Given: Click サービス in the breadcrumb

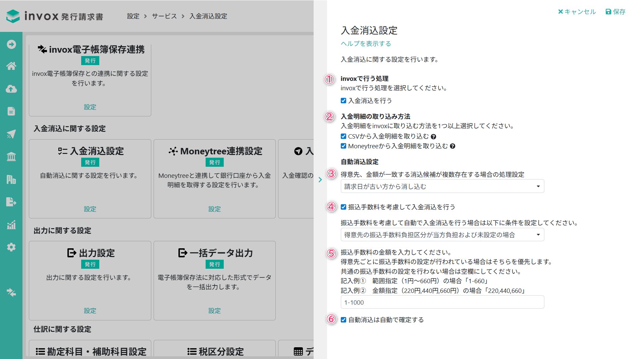Looking at the screenshot, I should click(164, 16).
